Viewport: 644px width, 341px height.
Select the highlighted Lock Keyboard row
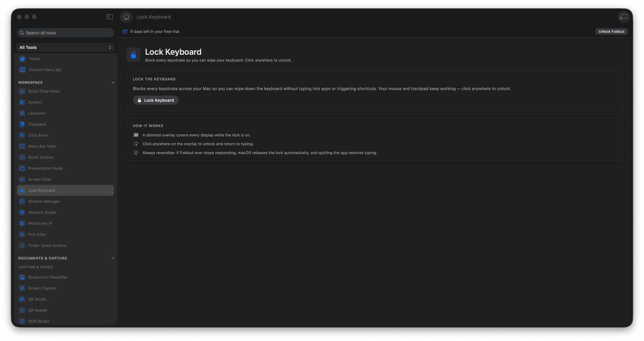pyautogui.click(x=65, y=190)
